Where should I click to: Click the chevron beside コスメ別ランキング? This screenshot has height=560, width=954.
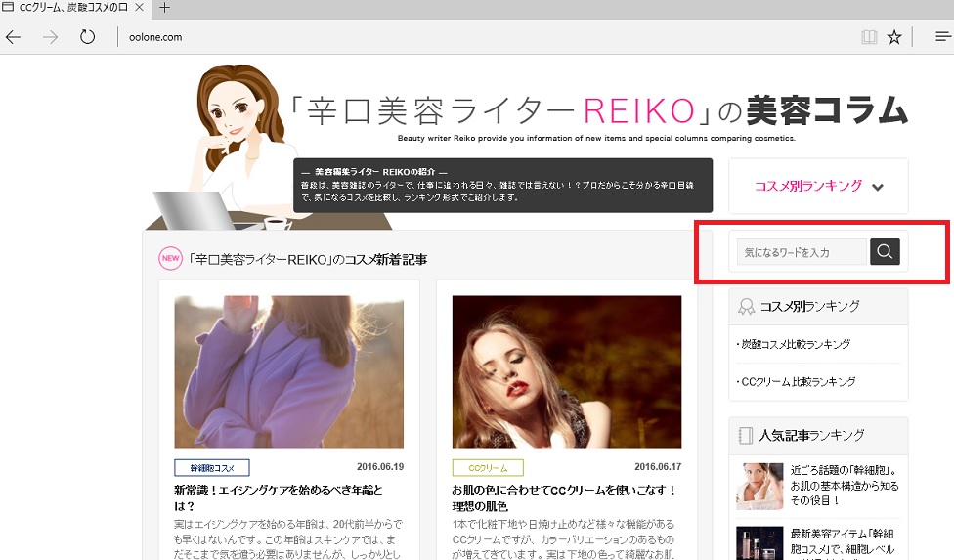(878, 188)
